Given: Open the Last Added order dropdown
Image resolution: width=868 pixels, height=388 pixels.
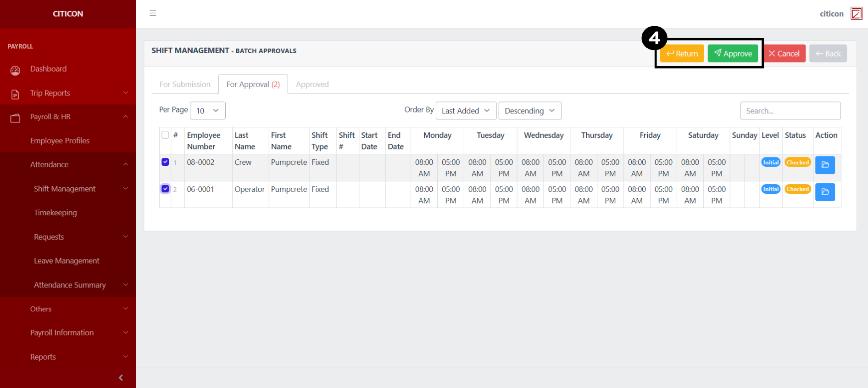Looking at the screenshot, I should [x=465, y=111].
